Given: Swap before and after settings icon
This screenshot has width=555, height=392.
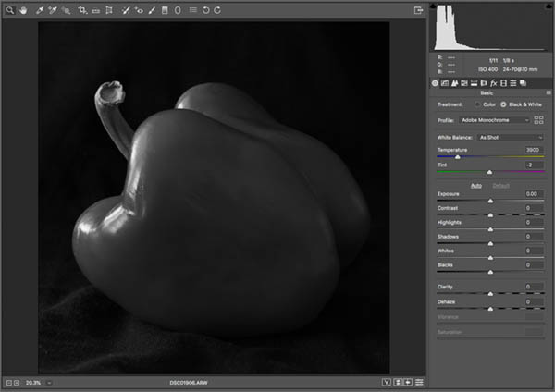Looking at the screenshot, I should pos(398,382).
